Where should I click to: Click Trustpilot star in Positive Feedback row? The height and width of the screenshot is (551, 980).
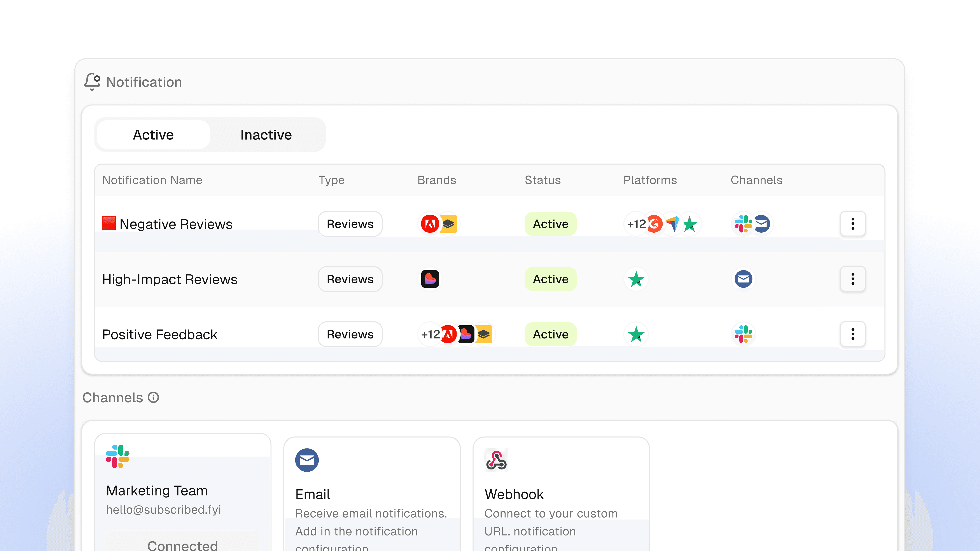pyautogui.click(x=636, y=334)
